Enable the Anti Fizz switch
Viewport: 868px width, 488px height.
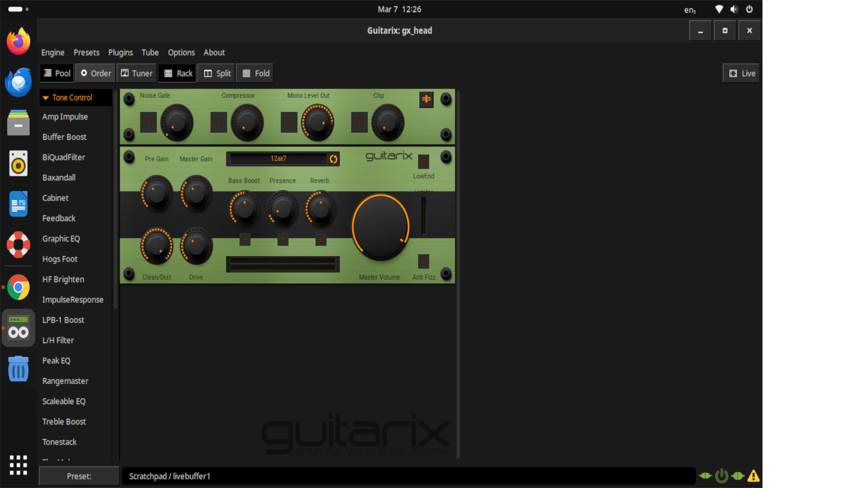point(423,261)
